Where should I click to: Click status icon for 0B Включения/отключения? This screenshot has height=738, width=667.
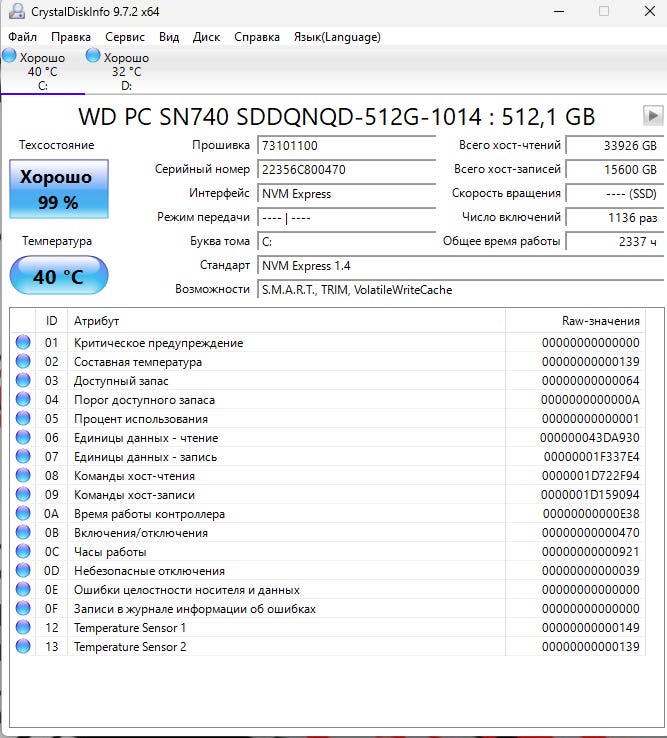tap(23, 532)
